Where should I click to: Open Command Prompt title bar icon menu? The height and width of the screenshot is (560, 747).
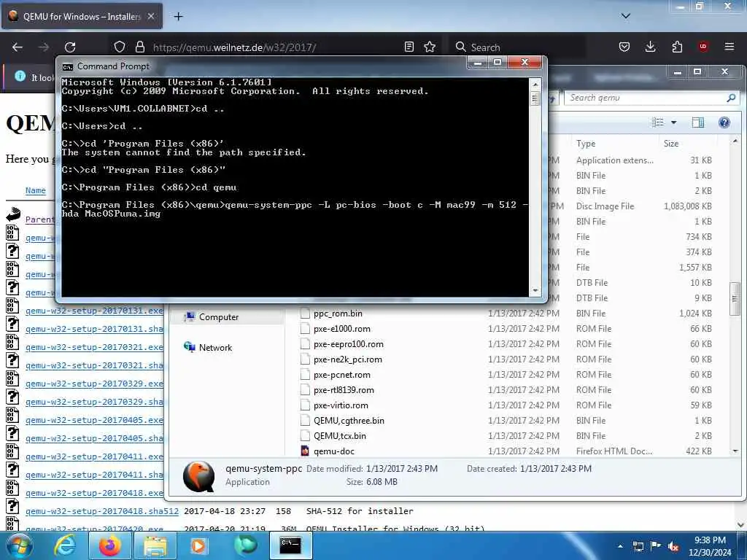(x=68, y=66)
